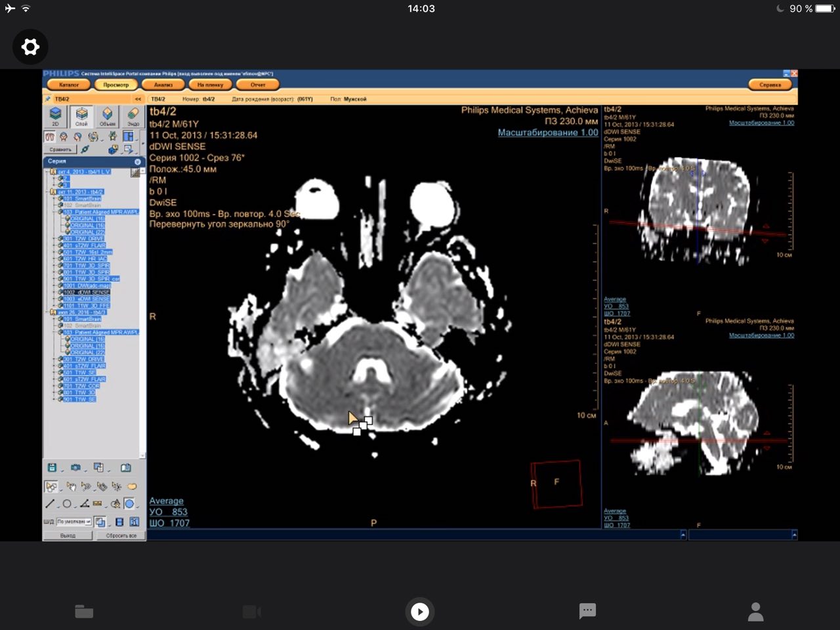Open the screen layout icon

(128, 136)
